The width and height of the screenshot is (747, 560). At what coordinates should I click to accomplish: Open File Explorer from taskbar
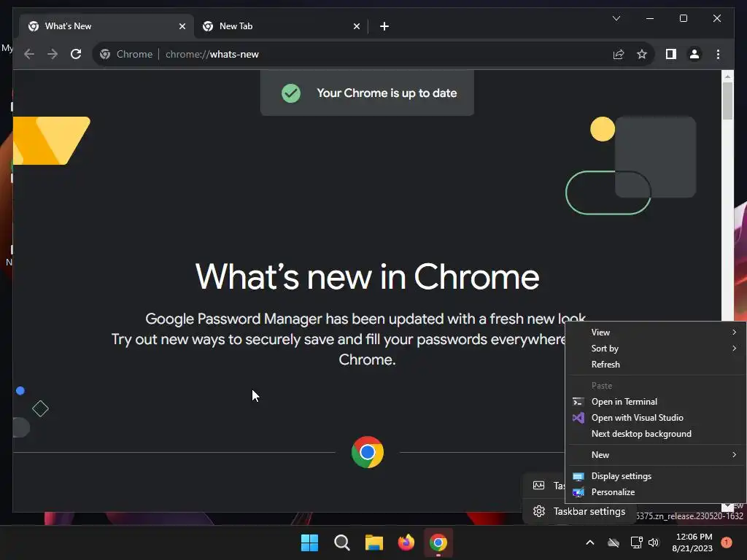click(x=374, y=542)
